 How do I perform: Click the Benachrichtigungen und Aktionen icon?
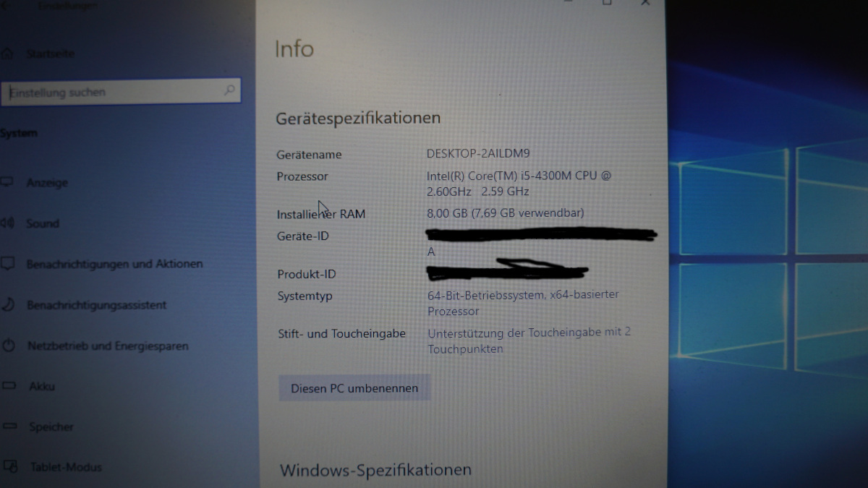(x=7, y=264)
